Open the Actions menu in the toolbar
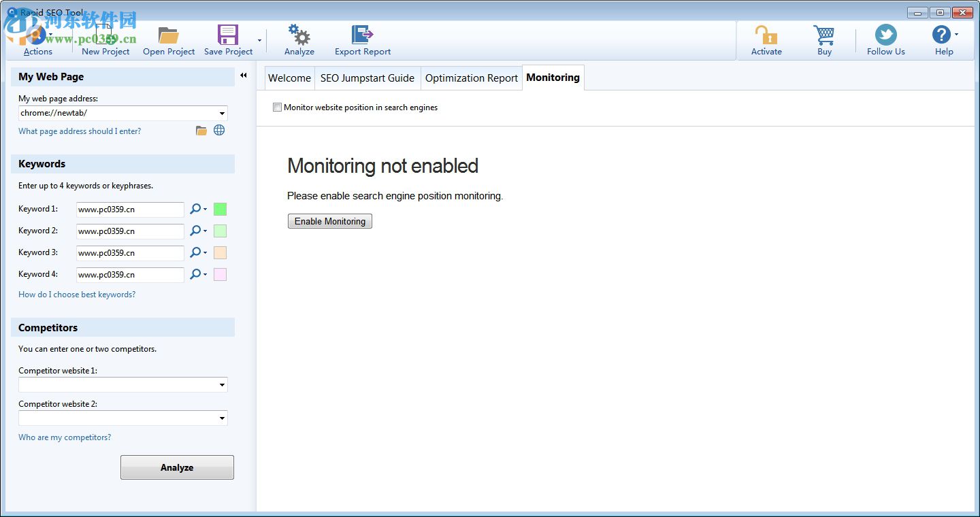This screenshot has width=980, height=517. [x=37, y=39]
